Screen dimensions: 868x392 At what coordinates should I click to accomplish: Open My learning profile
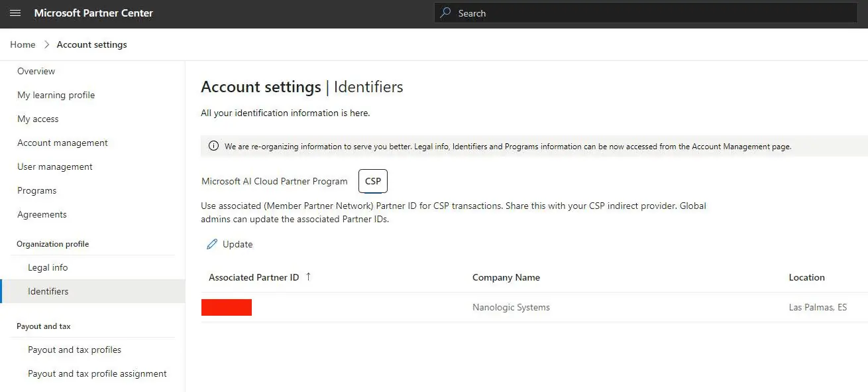[56, 95]
